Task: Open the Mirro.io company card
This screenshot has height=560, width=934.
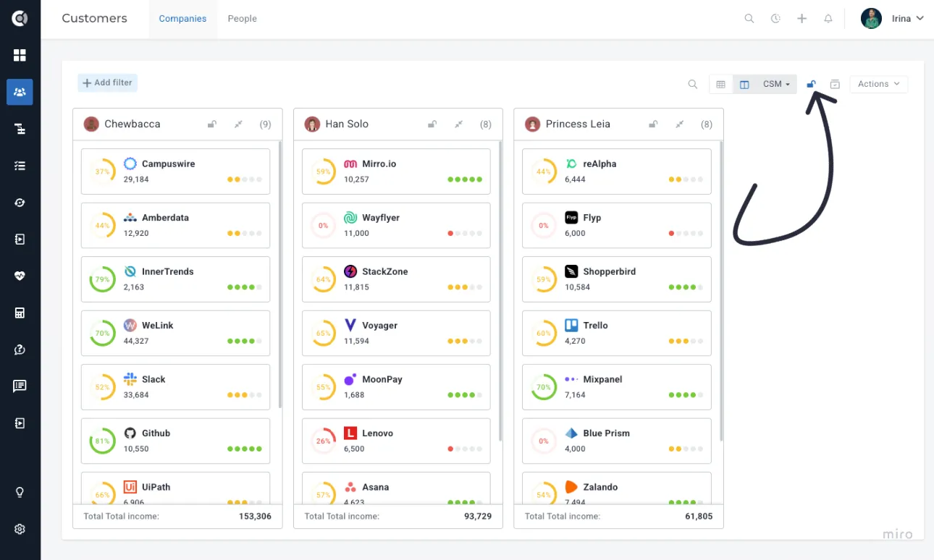Action: tap(396, 171)
